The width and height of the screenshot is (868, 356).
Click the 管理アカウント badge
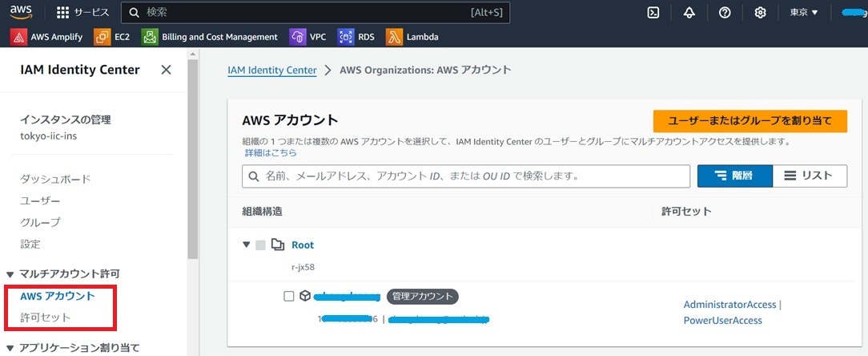(422, 296)
